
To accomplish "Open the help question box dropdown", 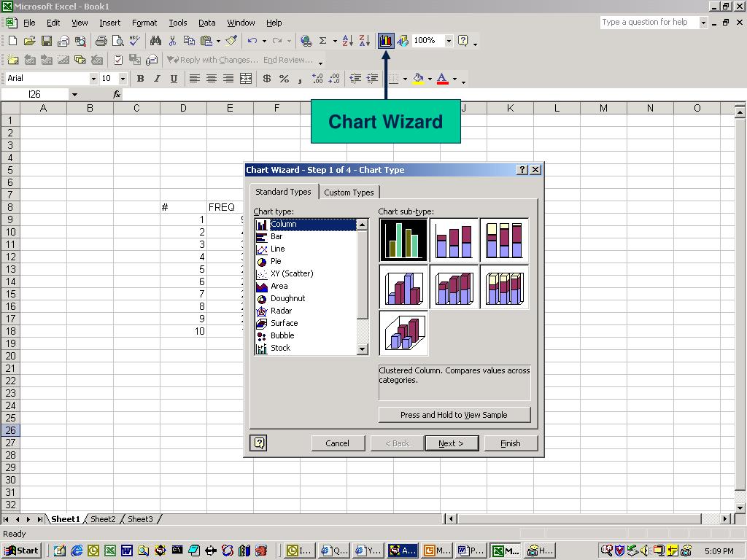I will coord(703,23).
